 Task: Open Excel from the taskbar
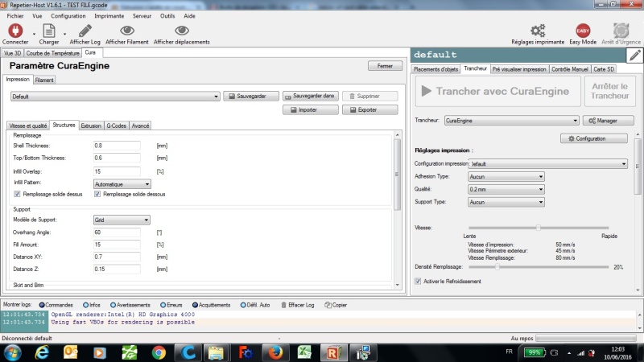point(304,352)
